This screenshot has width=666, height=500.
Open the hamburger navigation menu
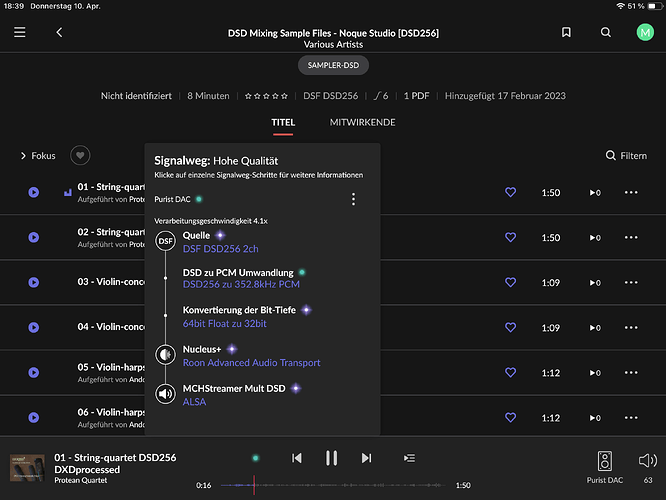20,33
